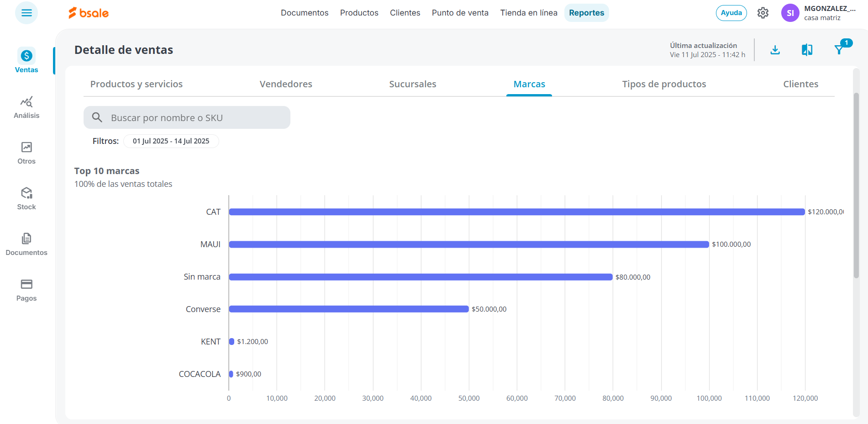
Task: Open the Documentos sidebar section
Action: point(26,244)
